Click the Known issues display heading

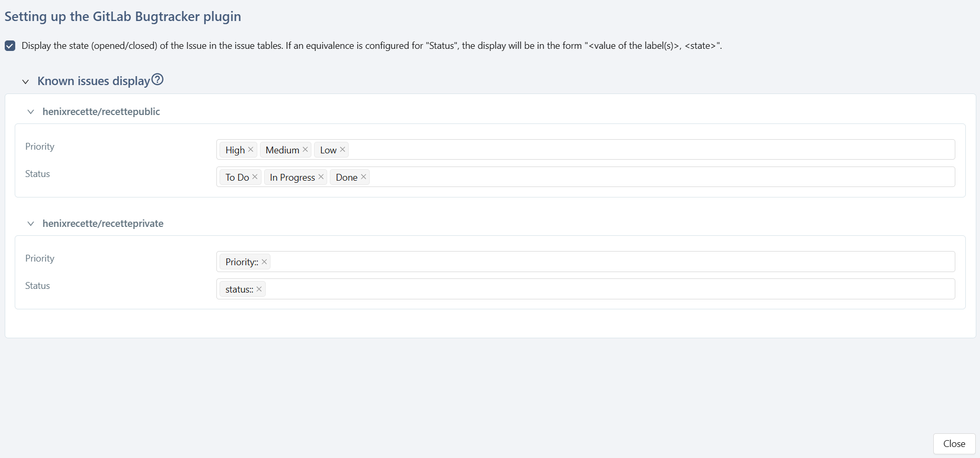(x=93, y=81)
